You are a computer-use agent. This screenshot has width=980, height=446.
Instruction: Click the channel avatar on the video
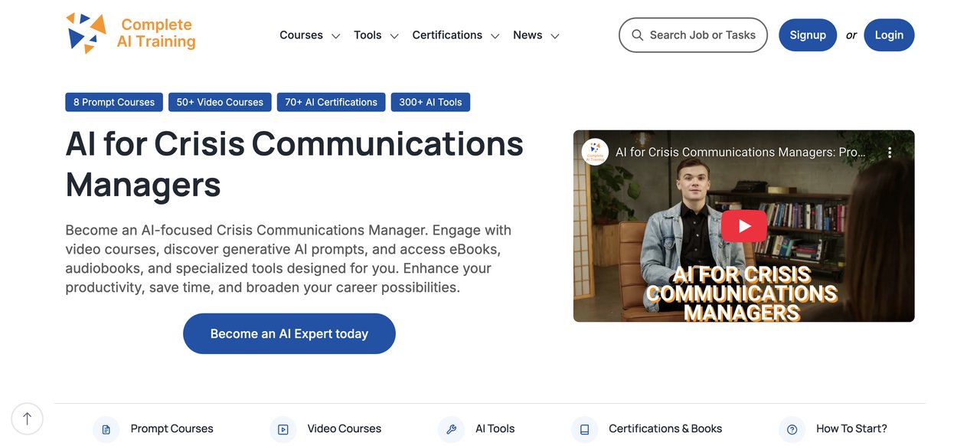click(x=595, y=152)
